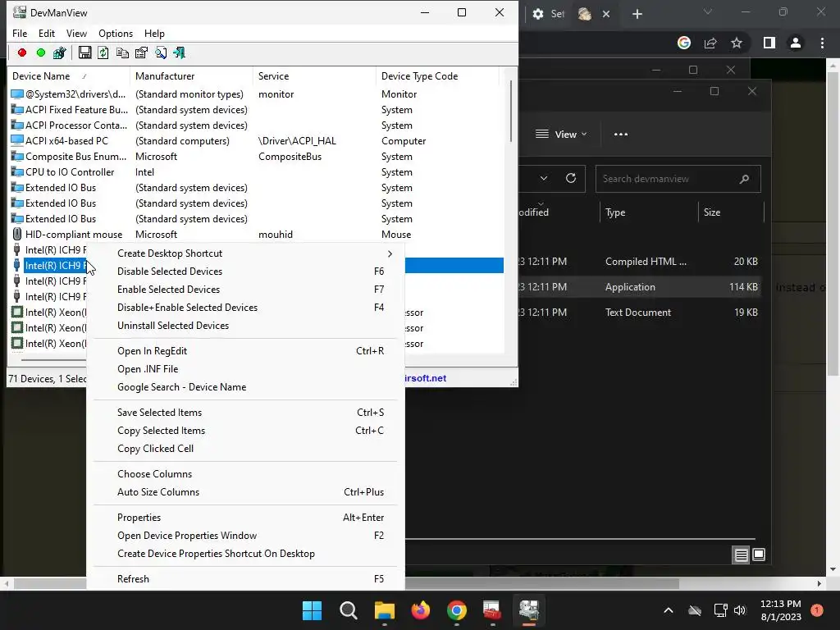Open File Explorer from the taskbar
This screenshot has height=630, width=840.
click(384, 610)
